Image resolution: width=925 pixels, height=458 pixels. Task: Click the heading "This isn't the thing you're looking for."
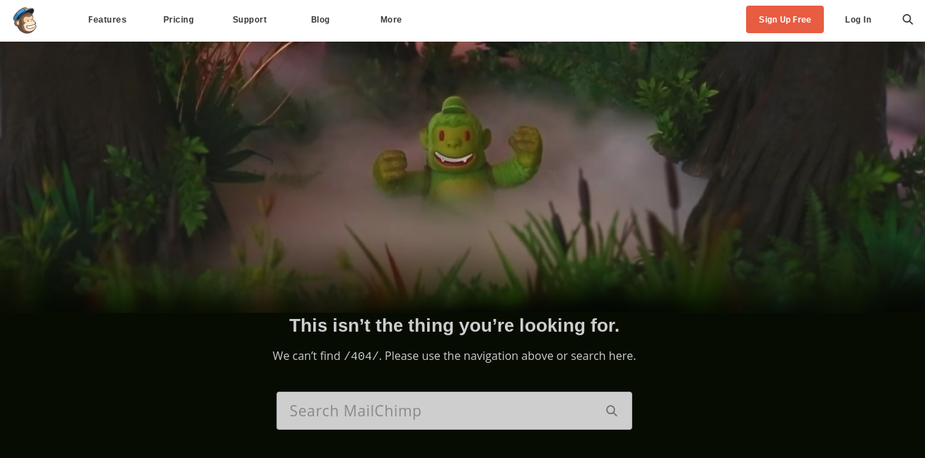[454, 325]
